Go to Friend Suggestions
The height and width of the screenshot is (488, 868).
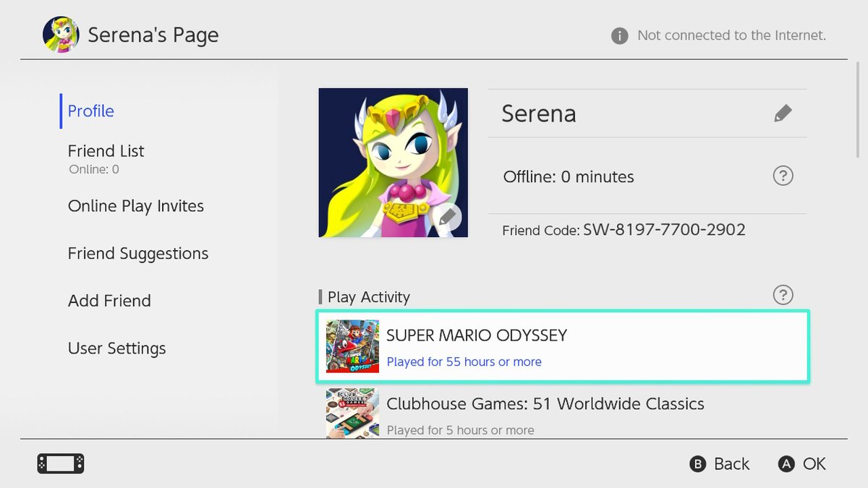[138, 254]
